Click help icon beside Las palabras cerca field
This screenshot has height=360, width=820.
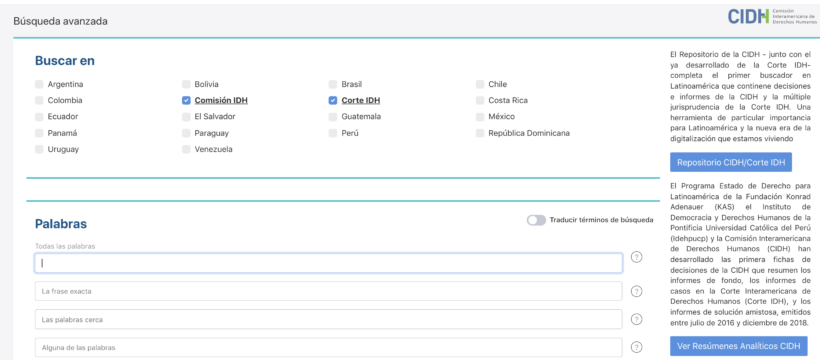click(x=636, y=319)
